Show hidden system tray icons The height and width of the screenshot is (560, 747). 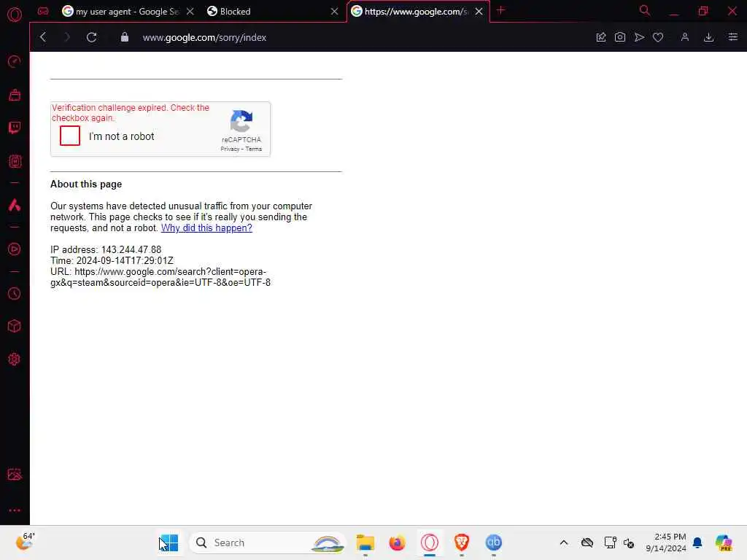(564, 542)
